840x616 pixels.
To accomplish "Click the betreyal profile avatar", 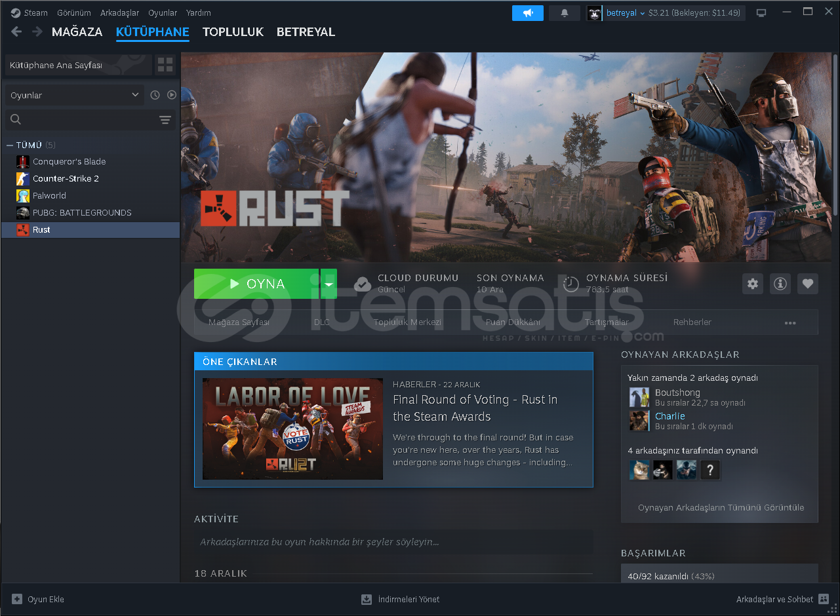I will (595, 13).
